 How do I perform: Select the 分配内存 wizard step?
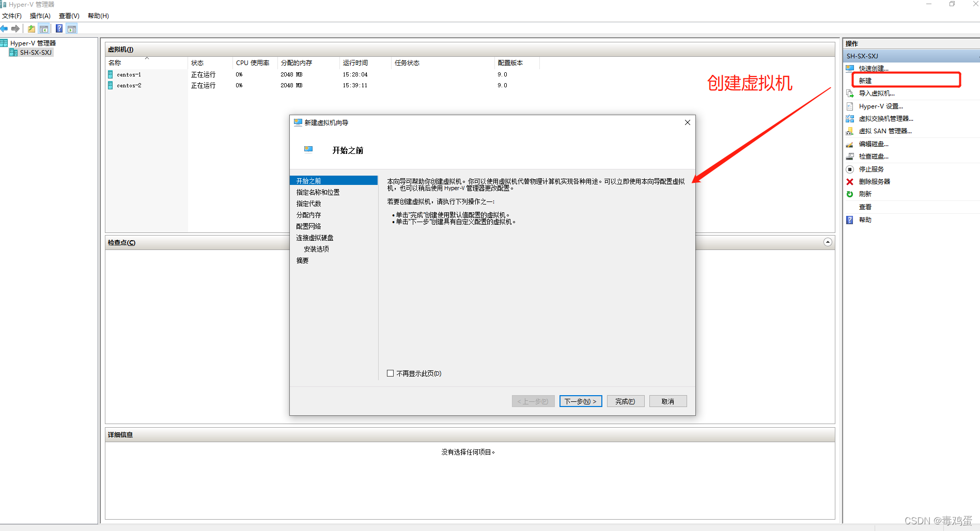coord(308,215)
